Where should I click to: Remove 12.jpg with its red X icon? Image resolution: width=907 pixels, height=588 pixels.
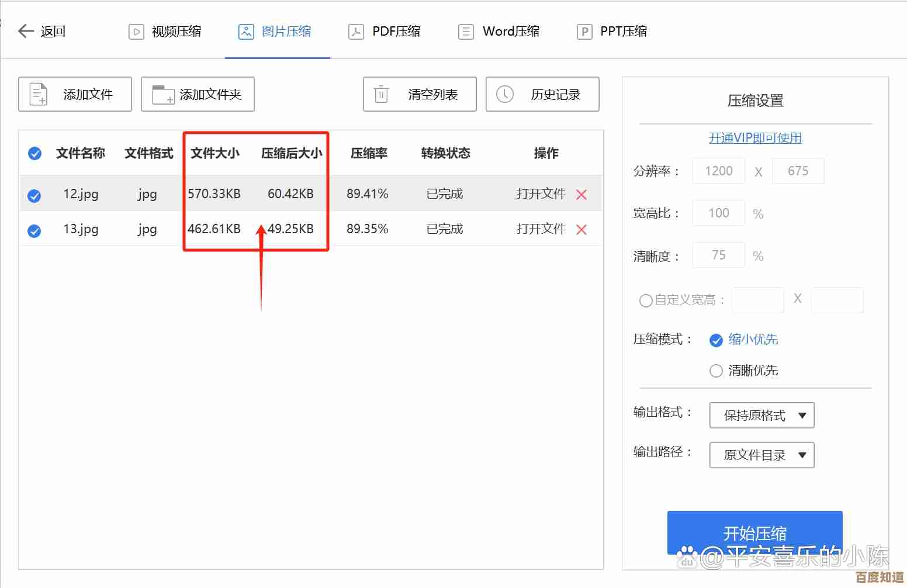click(x=581, y=195)
